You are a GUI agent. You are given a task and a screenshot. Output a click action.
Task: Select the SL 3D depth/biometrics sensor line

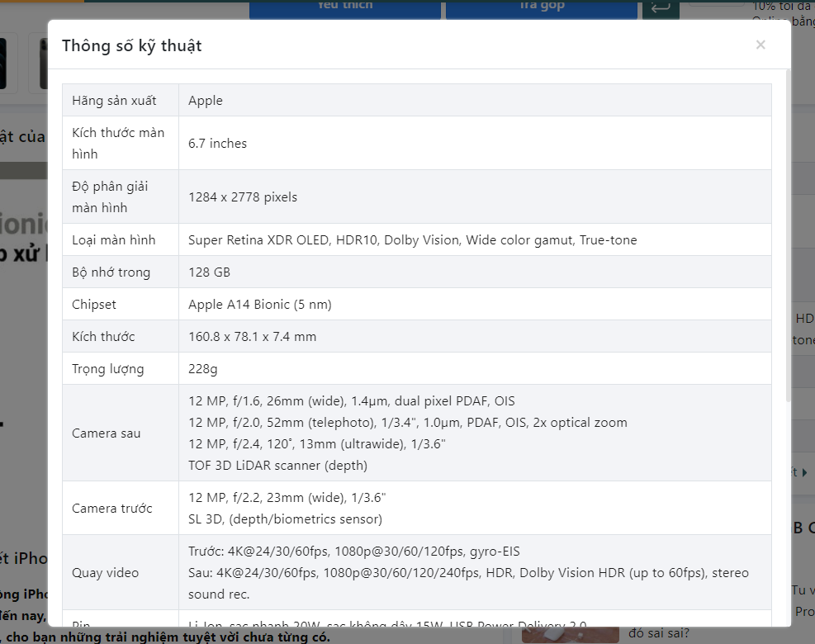click(x=285, y=519)
